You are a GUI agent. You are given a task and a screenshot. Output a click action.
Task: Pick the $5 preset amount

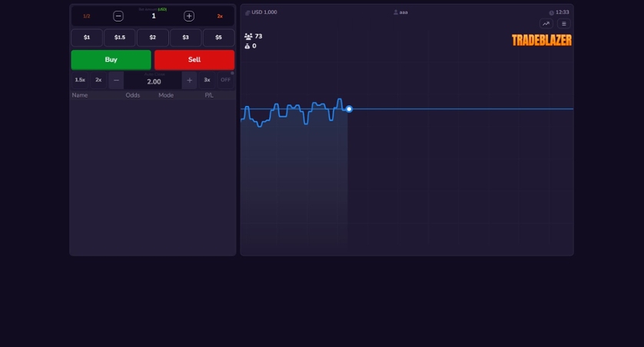click(219, 38)
